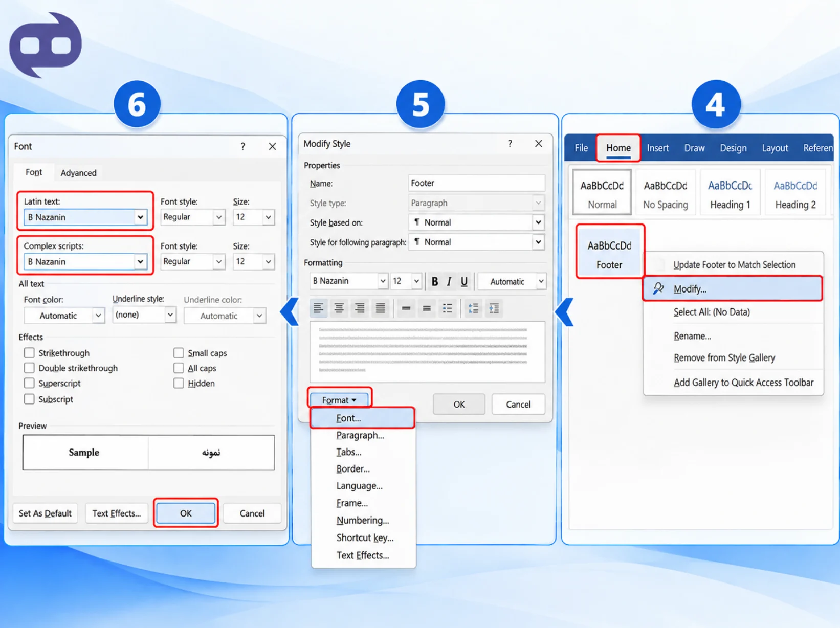Set single line spacing icon
Image resolution: width=840 pixels, height=628 pixels.
click(406, 308)
